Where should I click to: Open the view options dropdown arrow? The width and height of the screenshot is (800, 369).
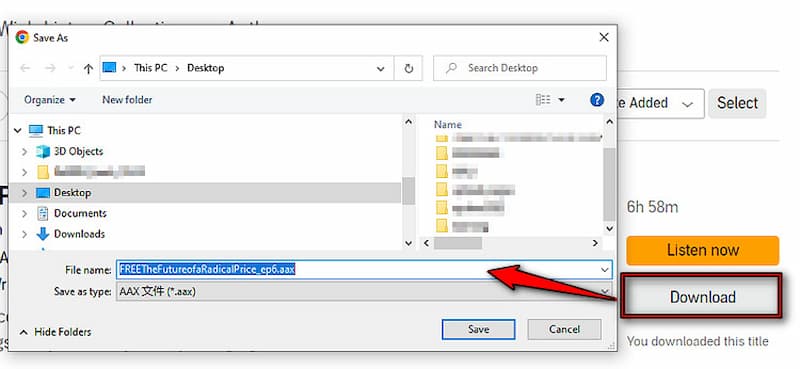(x=562, y=100)
